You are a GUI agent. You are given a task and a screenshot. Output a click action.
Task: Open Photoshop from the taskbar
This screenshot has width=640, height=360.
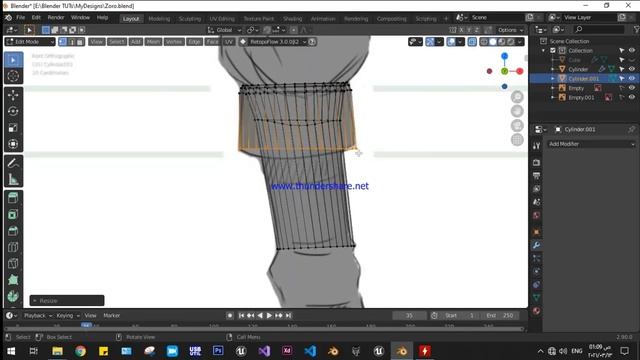coord(218,351)
